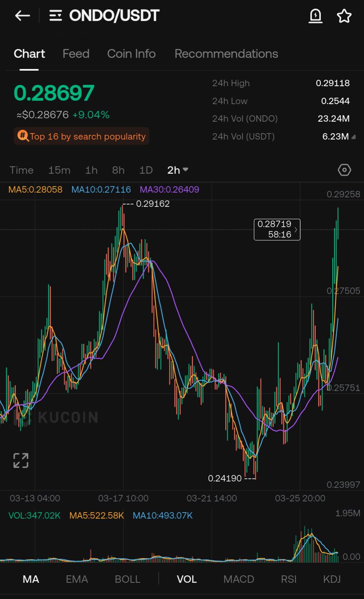
Task: Set a price alert bell icon
Action: pyautogui.click(x=316, y=16)
